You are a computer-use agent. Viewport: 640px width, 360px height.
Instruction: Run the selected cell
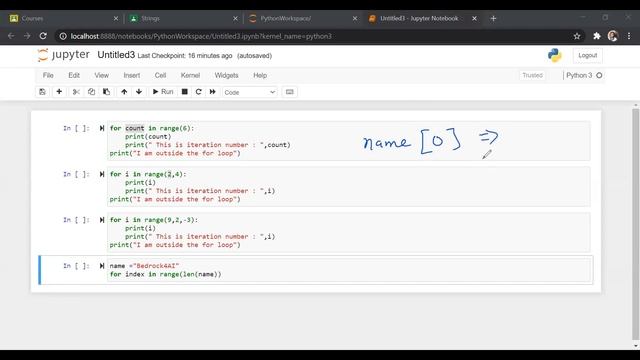(x=163, y=92)
